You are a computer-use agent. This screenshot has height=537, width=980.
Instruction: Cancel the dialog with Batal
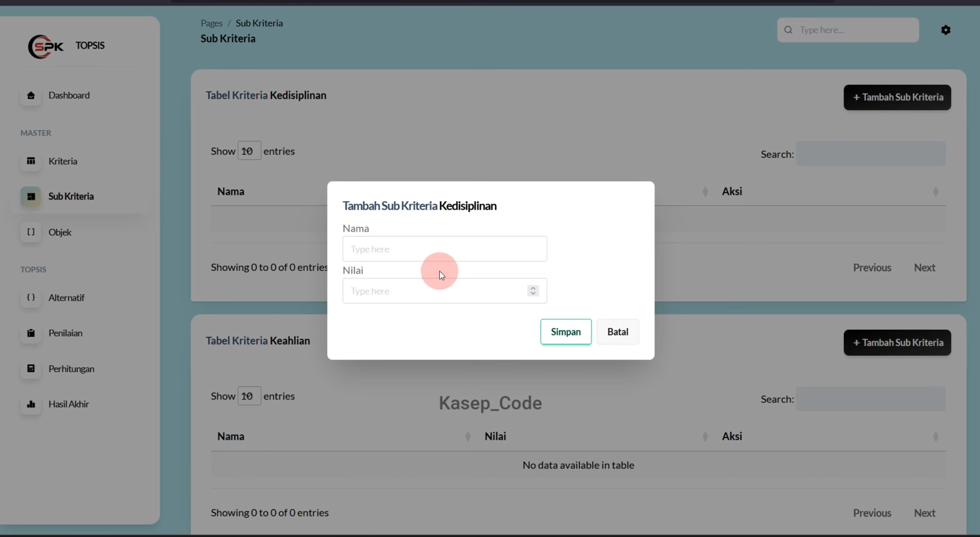click(617, 332)
